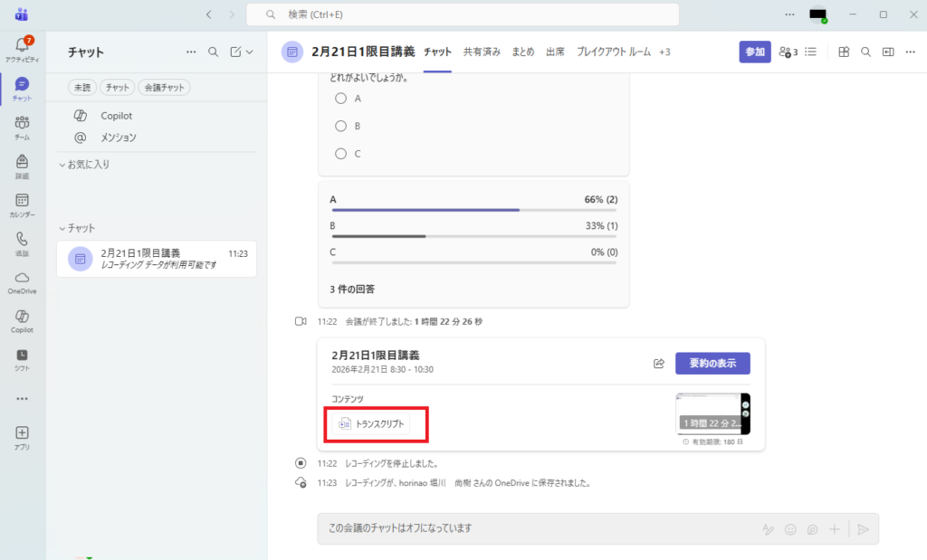Switch to the 共有済み tab
The height and width of the screenshot is (560, 927).
click(x=482, y=52)
